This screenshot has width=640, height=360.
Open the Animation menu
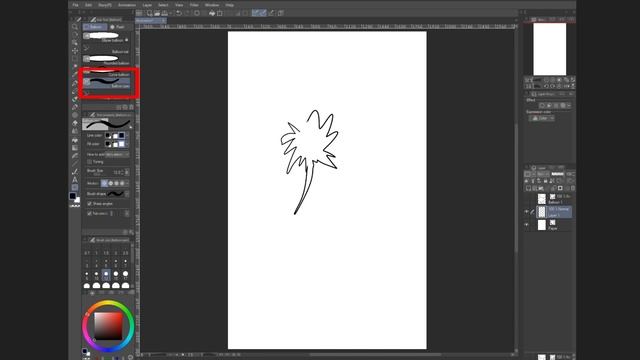pyautogui.click(x=127, y=5)
